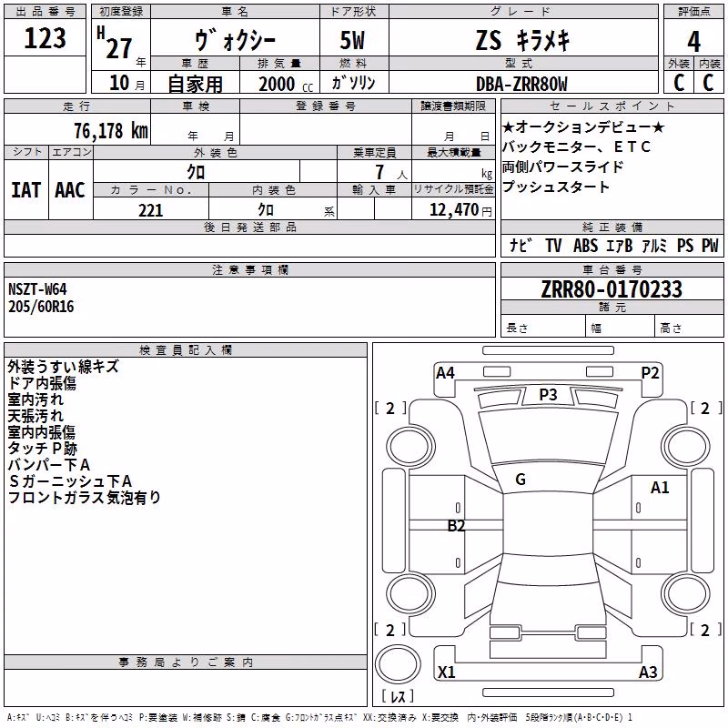Click the chassis number ZRR80-0170233
This screenshot has width=728, height=728.
click(612, 289)
